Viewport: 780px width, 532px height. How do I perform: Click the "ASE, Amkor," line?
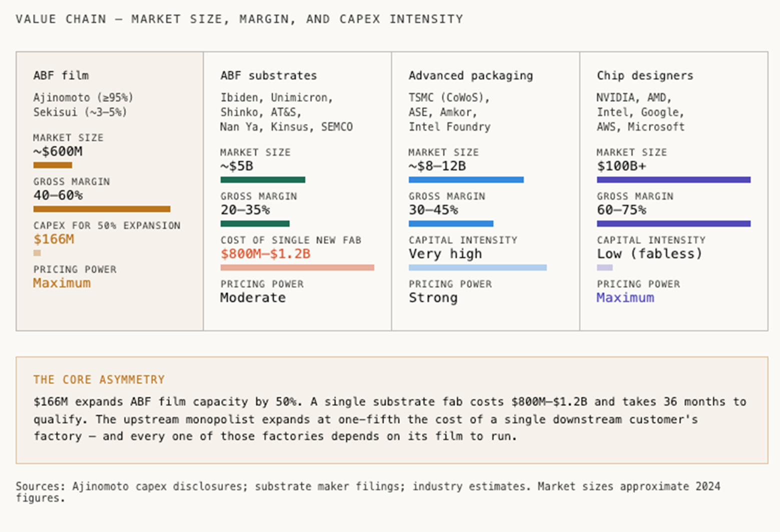tap(443, 112)
